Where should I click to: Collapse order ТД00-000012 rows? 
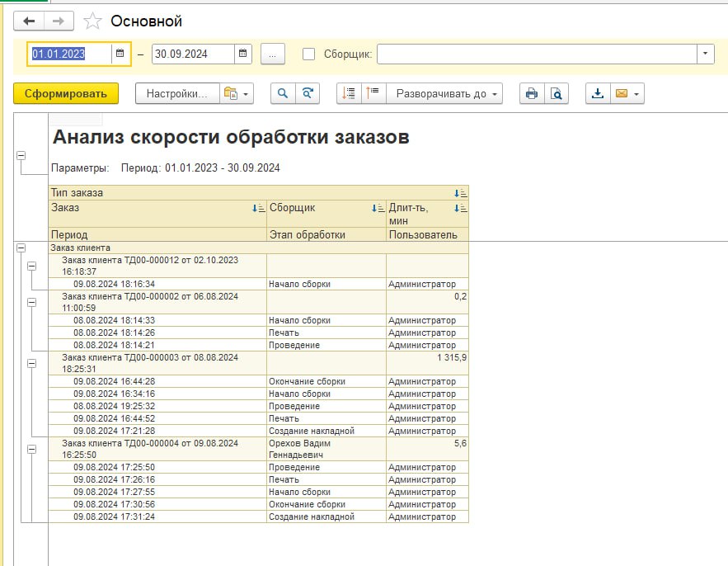coord(31,266)
